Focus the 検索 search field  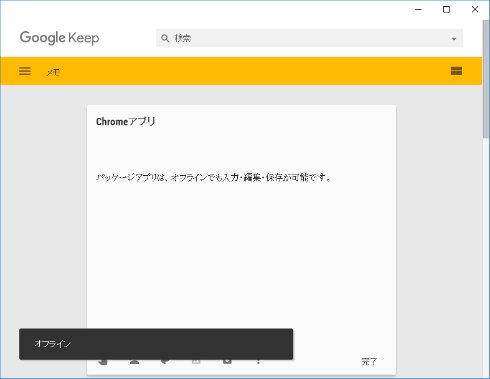pos(309,38)
